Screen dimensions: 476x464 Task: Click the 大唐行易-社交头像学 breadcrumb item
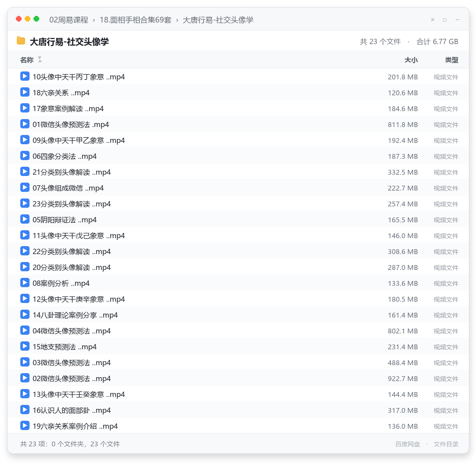(x=218, y=20)
